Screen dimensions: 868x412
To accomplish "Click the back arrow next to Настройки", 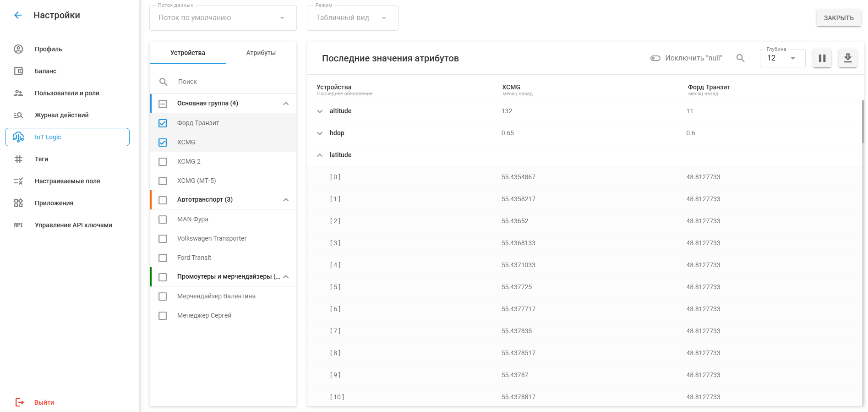I will (x=18, y=15).
